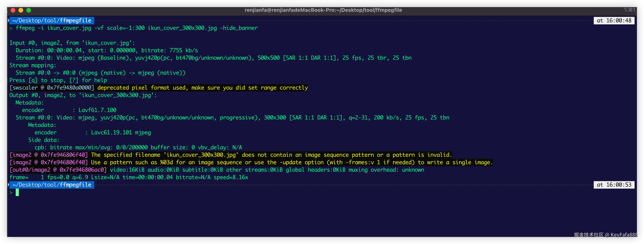Click the KeyFafa888 watermark text
The height and width of the screenshot is (244, 644).
(x=624, y=235)
